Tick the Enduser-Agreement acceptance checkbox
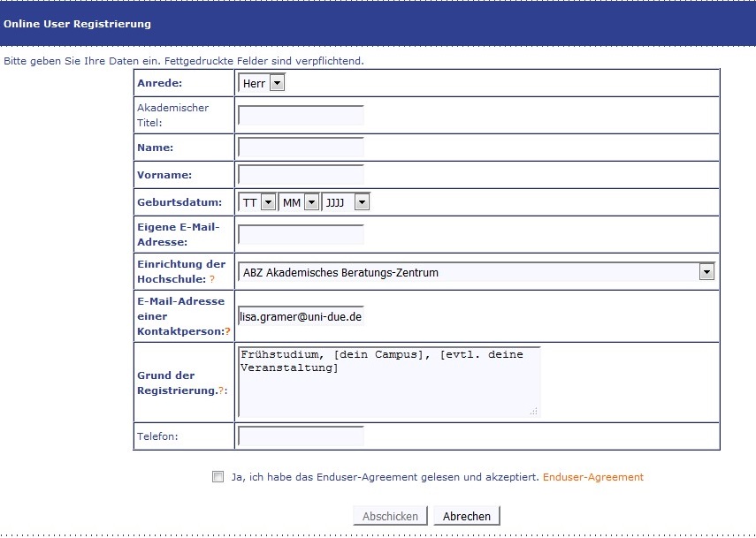This screenshot has width=756, height=538. 218,477
